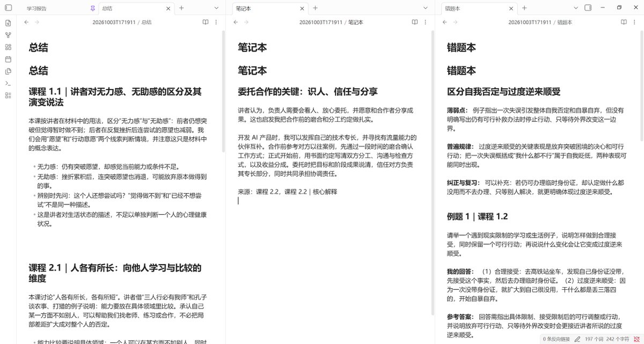644x344 pixels.
Task: Click 20261003T171911 breadcrumb in 笔记本 pane
Action: (321, 22)
